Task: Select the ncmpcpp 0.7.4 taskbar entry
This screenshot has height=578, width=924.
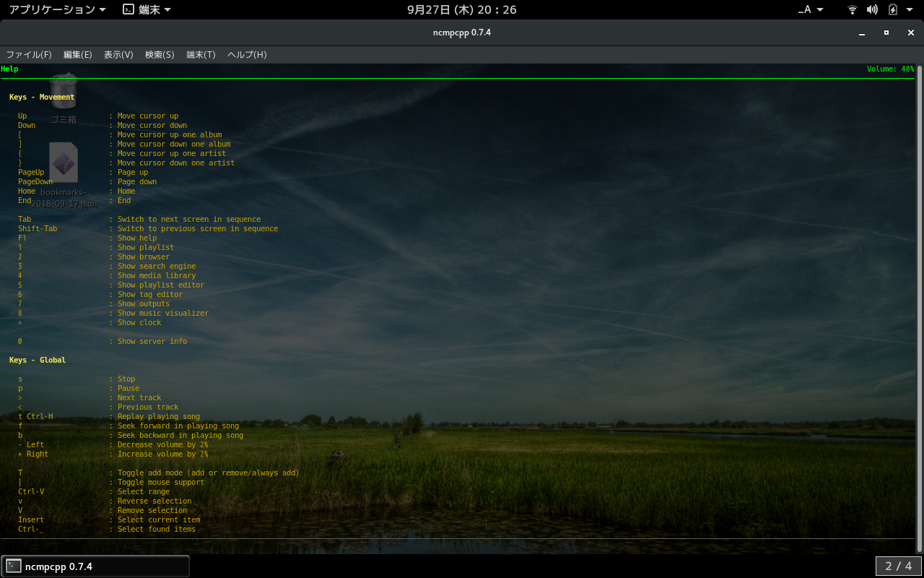Action: [95, 566]
